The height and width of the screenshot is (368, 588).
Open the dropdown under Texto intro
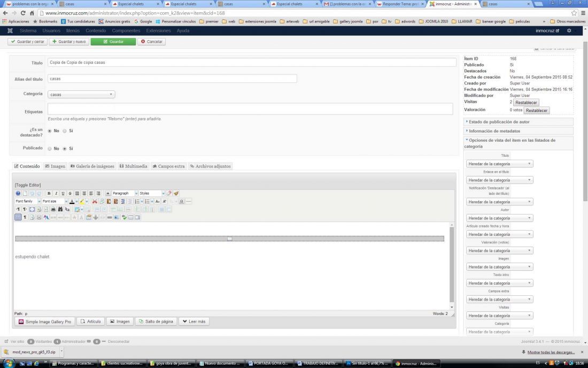pyautogui.click(x=499, y=283)
